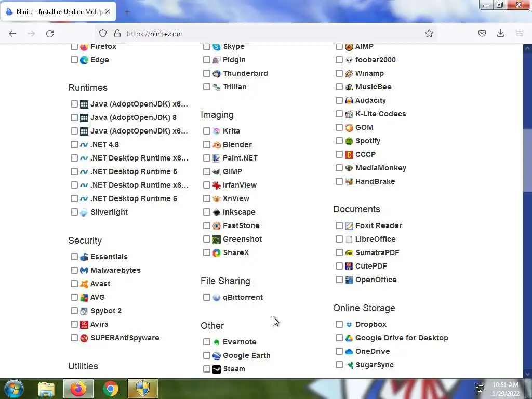Click the page vertical scrollbar

528,159
